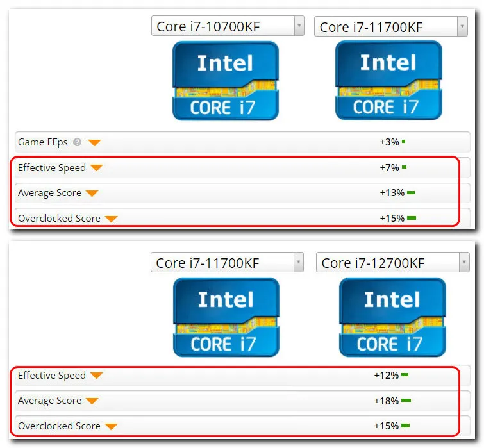
Task: Click the Intel Core i7 logo under Core i7-12700KF
Action: pyautogui.click(x=392, y=317)
